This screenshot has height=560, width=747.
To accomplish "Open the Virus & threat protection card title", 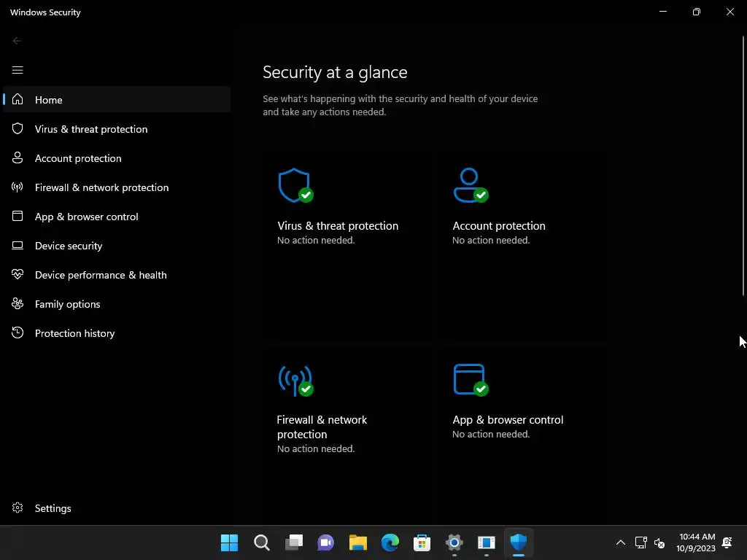I will pyautogui.click(x=337, y=226).
